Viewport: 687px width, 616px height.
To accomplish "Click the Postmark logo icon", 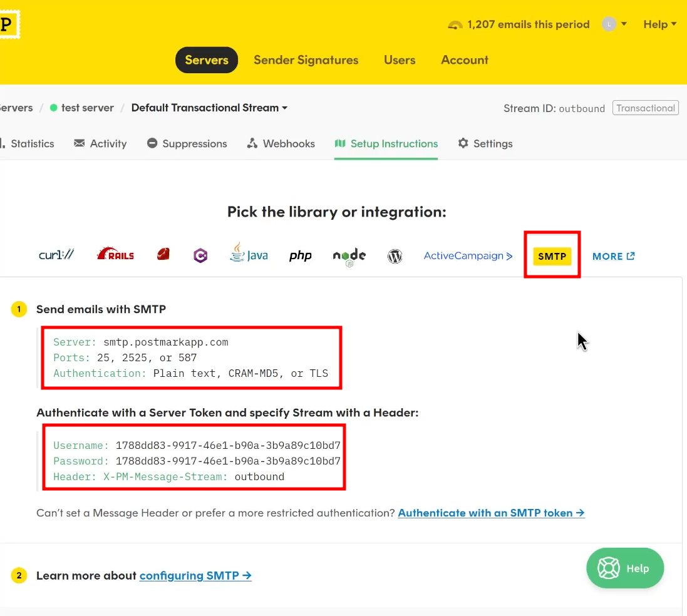I will tap(9, 24).
